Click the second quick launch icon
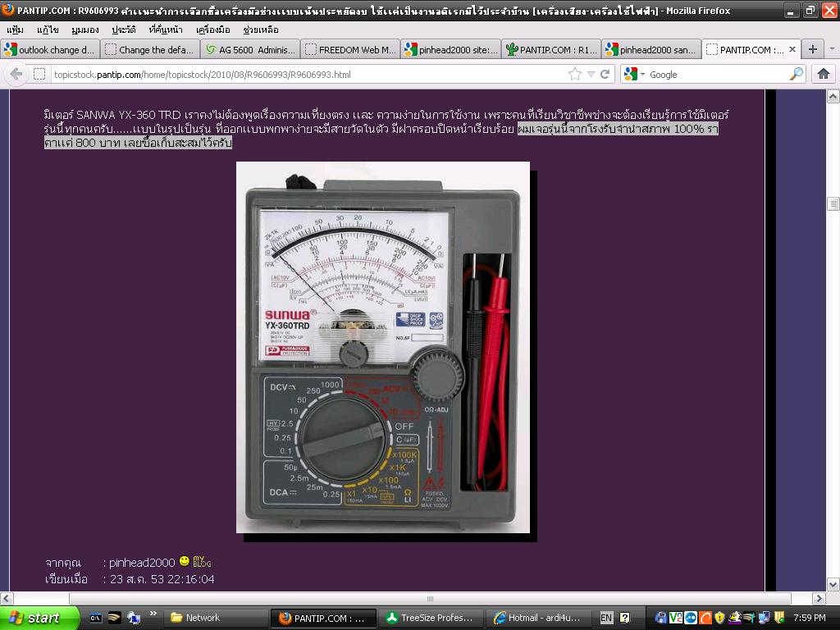 tap(114, 618)
